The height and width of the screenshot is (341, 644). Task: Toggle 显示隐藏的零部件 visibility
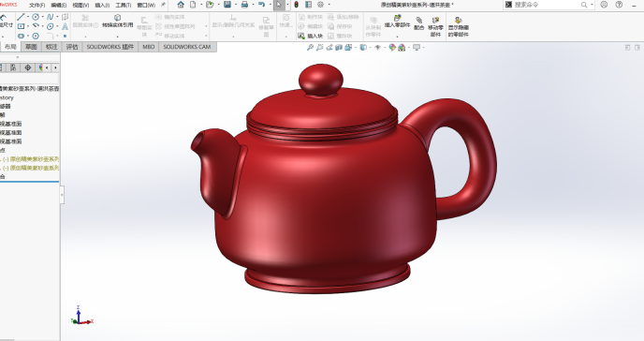click(x=459, y=27)
